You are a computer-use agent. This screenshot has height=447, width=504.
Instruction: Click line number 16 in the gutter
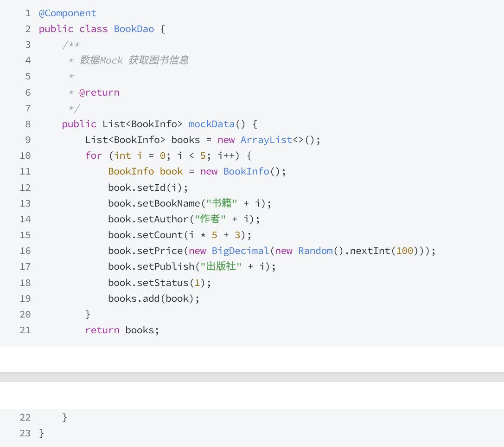coord(25,251)
